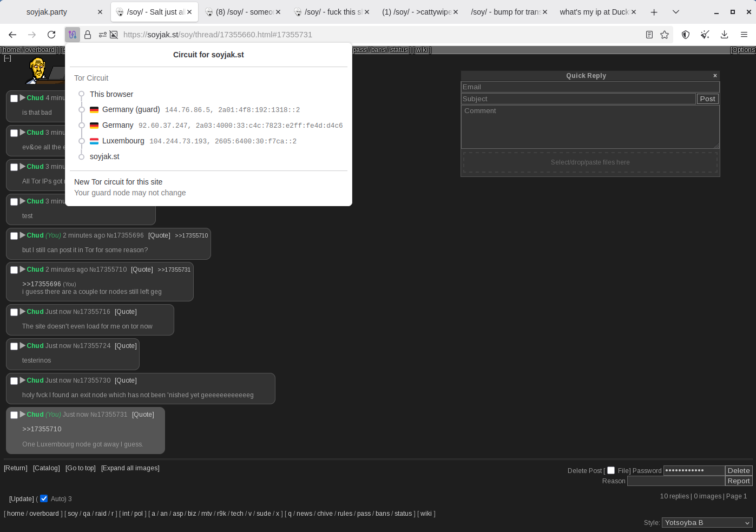This screenshot has height=532, width=756.
Task: Select checkbox on 'is that bad' post
Action: pyautogui.click(x=14, y=98)
